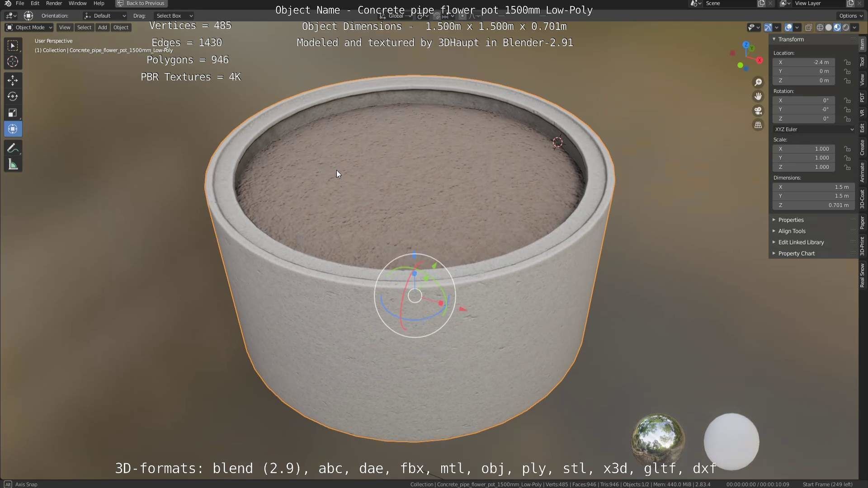The image size is (868, 488).
Task: Open the Render menu
Action: (54, 3)
